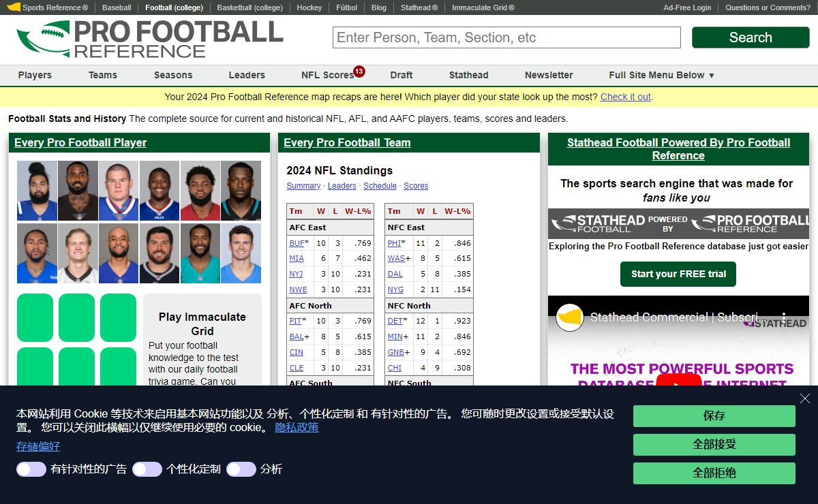Click the 保存 button
Screen dimensions: 818x504
[x=714, y=416]
